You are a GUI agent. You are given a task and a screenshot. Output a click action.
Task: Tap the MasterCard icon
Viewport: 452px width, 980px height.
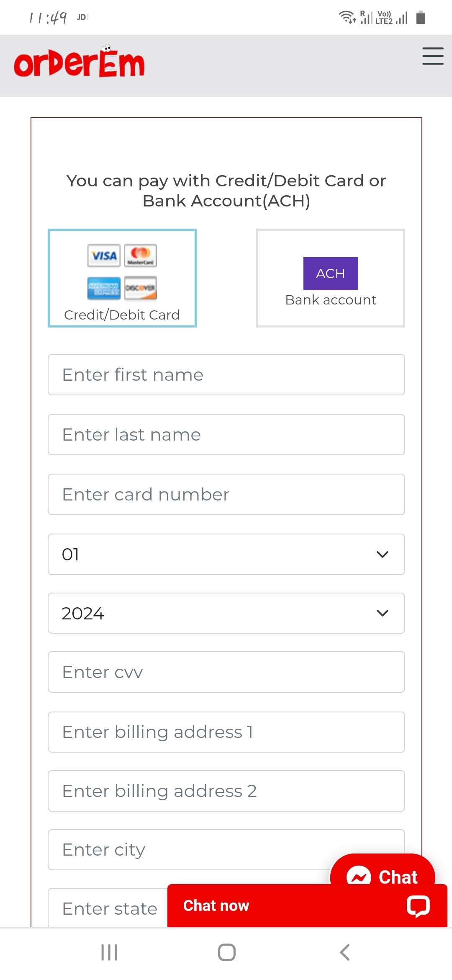click(141, 255)
